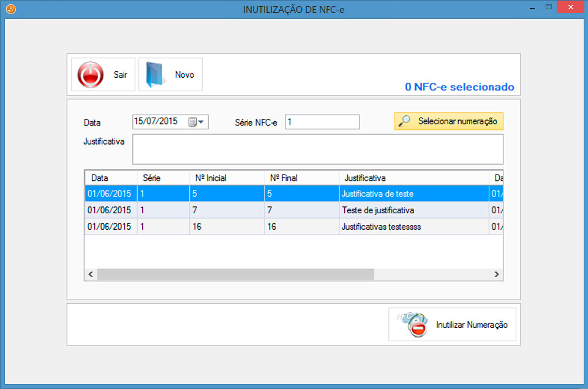Sort by the Série column header

coord(163,178)
